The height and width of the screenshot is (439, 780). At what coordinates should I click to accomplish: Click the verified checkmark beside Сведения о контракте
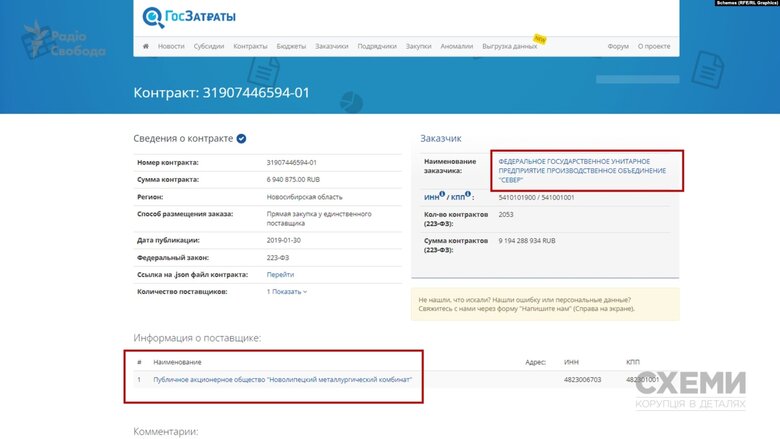[x=241, y=139]
